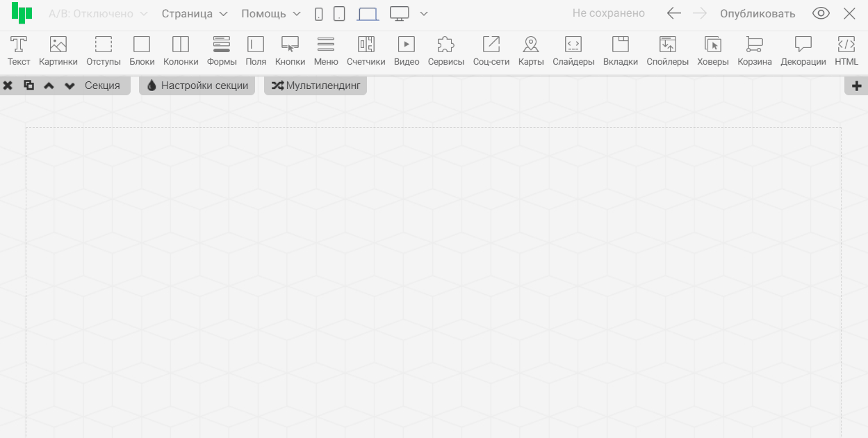Switch to laptop viewport mode

pyautogui.click(x=368, y=14)
